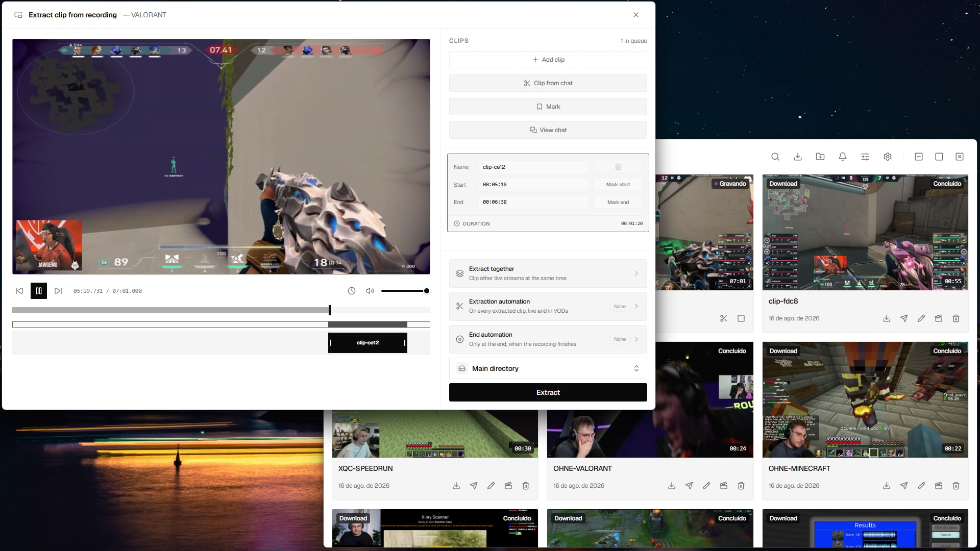Delete clip-ce12 with trash icon
This screenshot has width=980, height=551.
click(x=618, y=167)
